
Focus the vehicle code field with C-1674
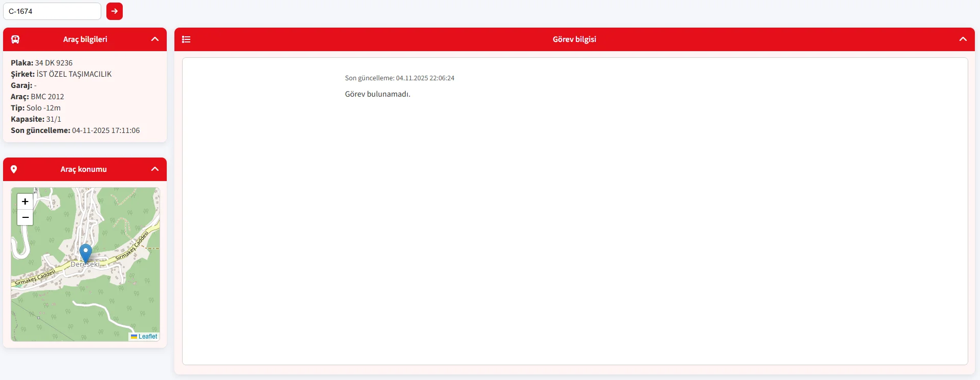pyautogui.click(x=52, y=11)
